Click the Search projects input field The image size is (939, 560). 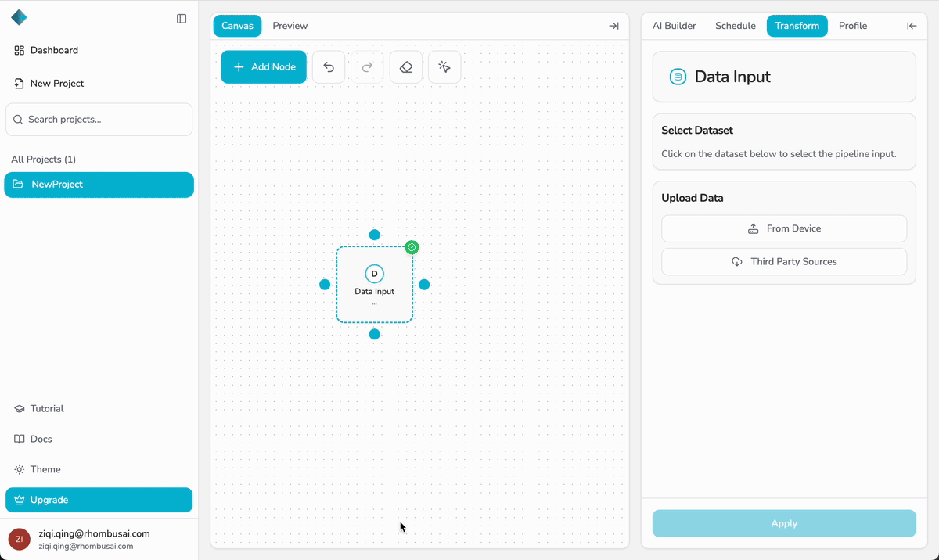[x=99, y=119]
